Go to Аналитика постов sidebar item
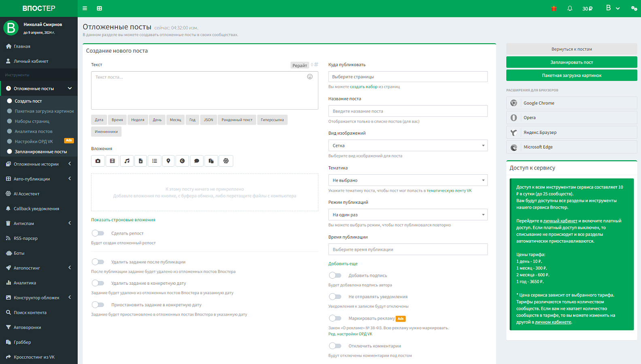The image size is (641, 364). coord(34,131)
